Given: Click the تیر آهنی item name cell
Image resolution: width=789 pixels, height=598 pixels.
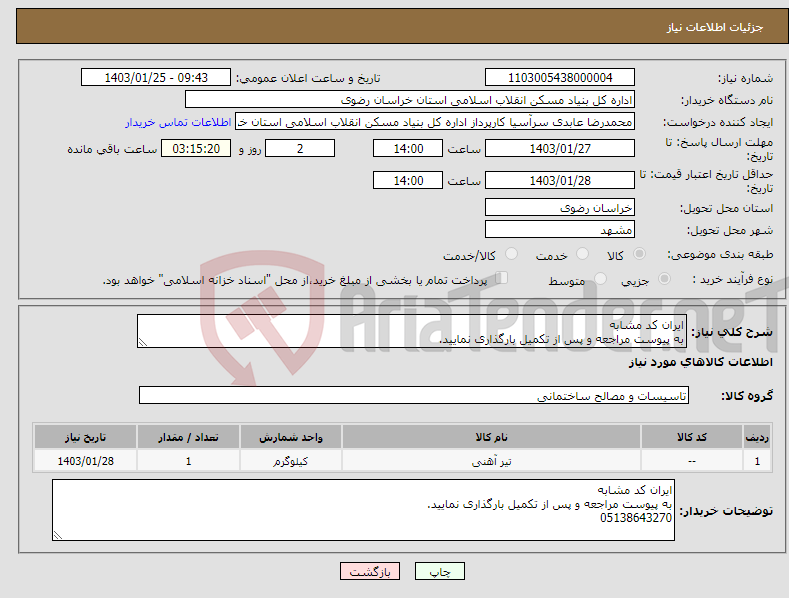Looking at the screenshot, I should point(491,461).
